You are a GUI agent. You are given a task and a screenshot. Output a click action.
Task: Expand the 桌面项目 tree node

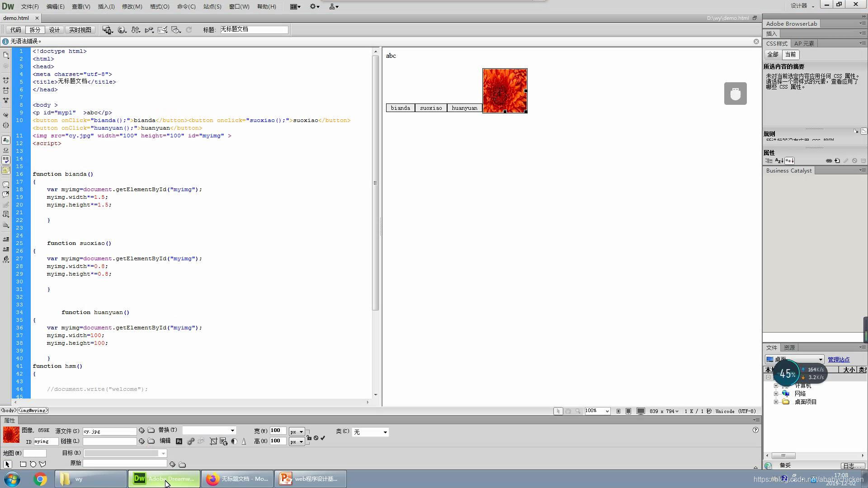pyautogui.click(x=776, y=402)
